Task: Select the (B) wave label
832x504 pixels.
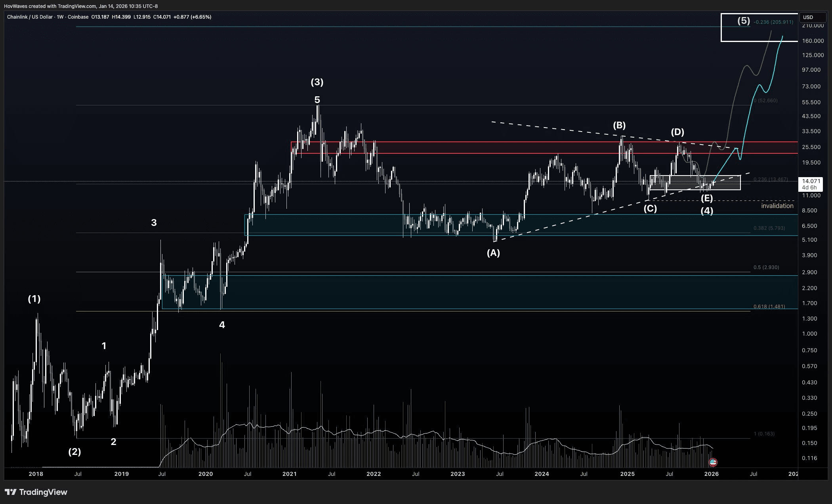Action: [x=619, y=126]
